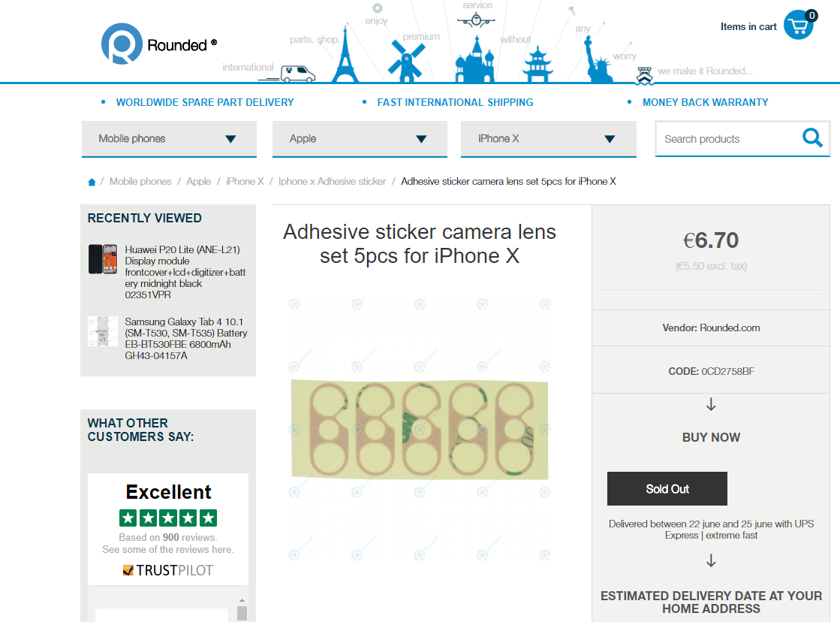Screen dimensions: 840x622
Task: Click the Samsung Galaxy Tab battery thumbnail
Action: click(103, 331)
